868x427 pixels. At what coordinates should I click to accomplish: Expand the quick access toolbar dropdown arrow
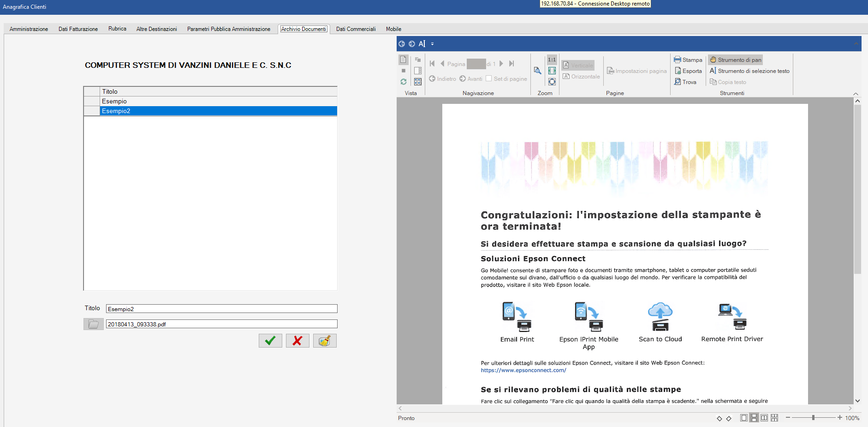(432, 44)
